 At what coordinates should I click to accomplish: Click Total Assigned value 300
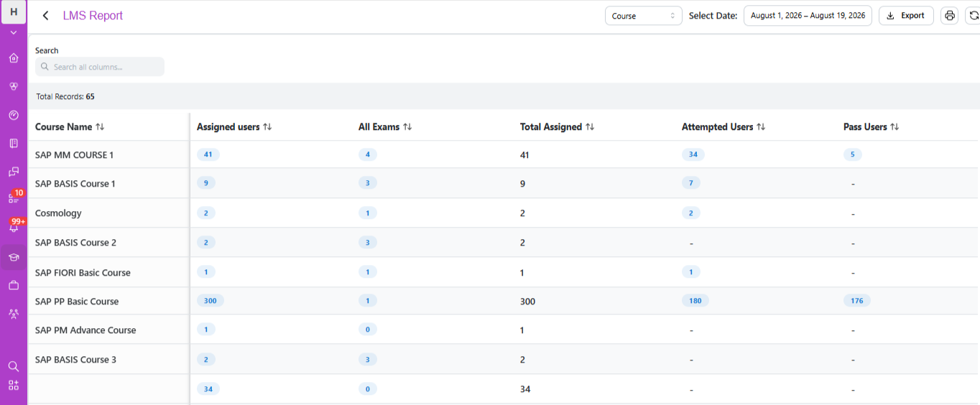pyautogui.click(x=528, y=302)
